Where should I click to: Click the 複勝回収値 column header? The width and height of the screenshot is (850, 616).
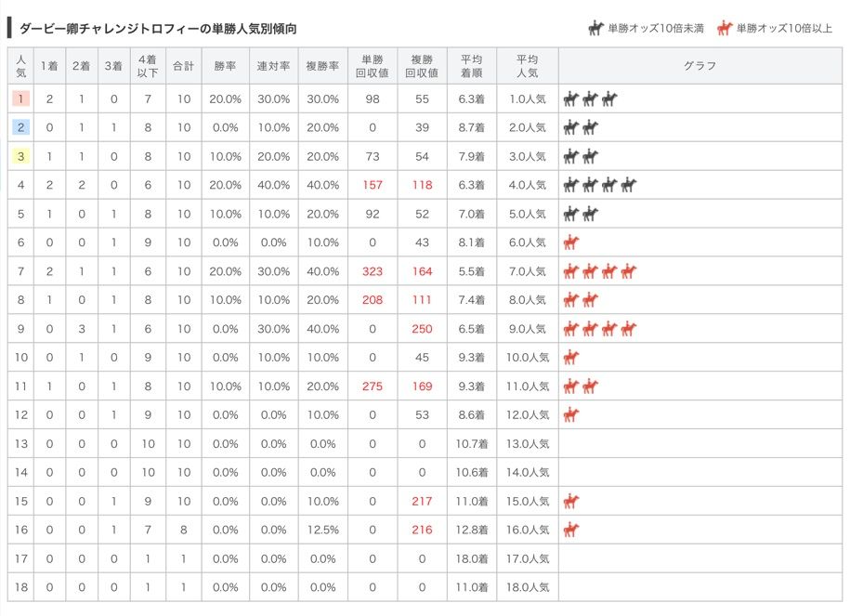(423, 66)
